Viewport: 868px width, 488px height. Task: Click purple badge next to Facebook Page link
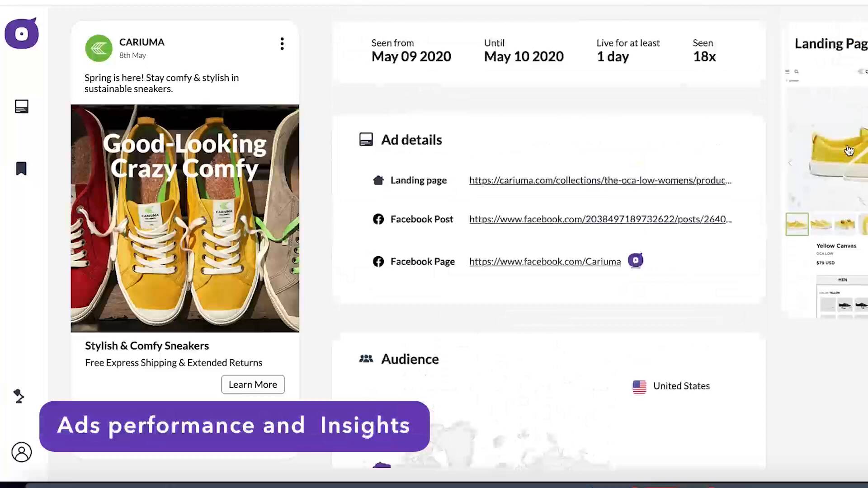click(635, 261)
